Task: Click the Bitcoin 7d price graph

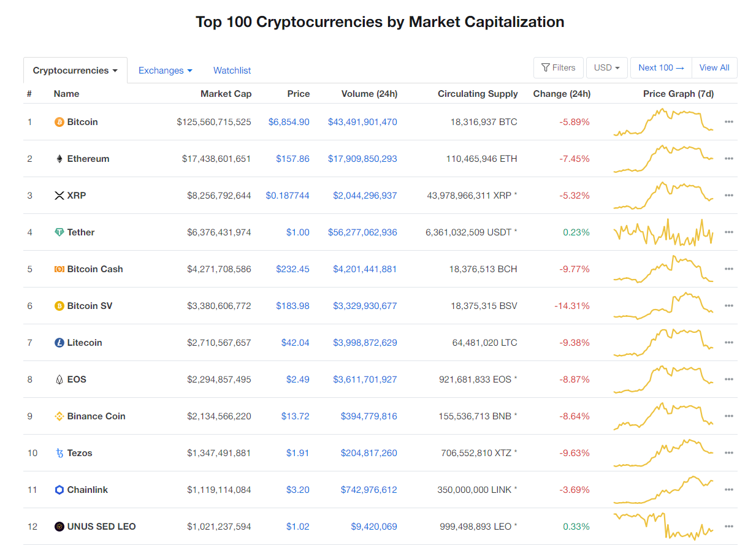Action: pyautogui.click(x=663, y=122)
